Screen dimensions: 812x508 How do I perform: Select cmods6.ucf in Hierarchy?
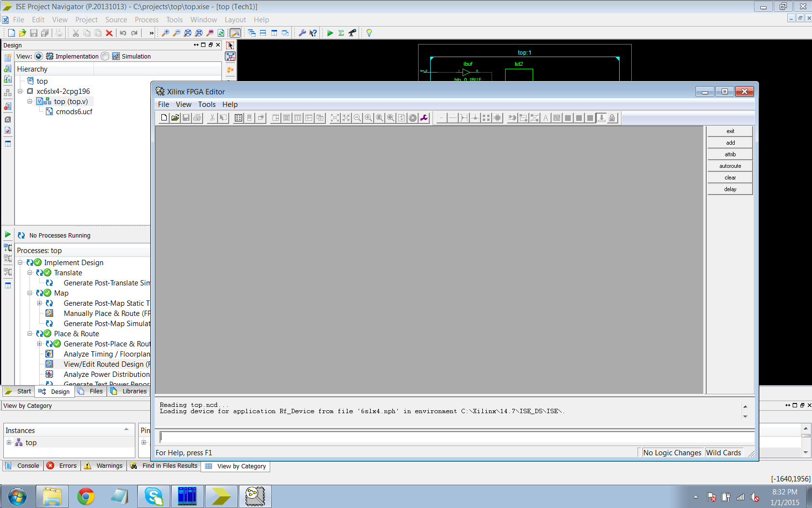click(73, 111)
